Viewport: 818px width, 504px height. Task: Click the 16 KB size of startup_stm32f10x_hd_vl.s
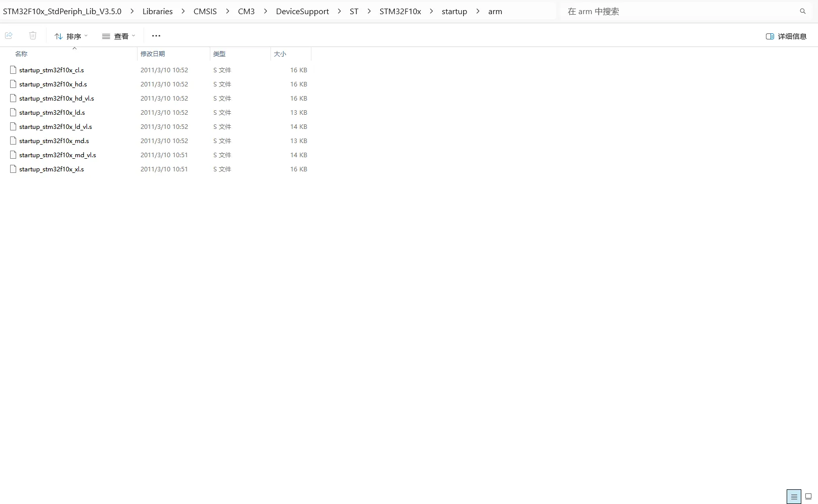299,98
